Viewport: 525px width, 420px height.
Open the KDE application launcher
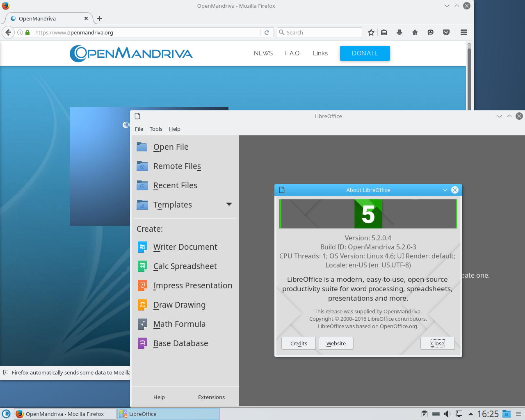tap(6, 414)
